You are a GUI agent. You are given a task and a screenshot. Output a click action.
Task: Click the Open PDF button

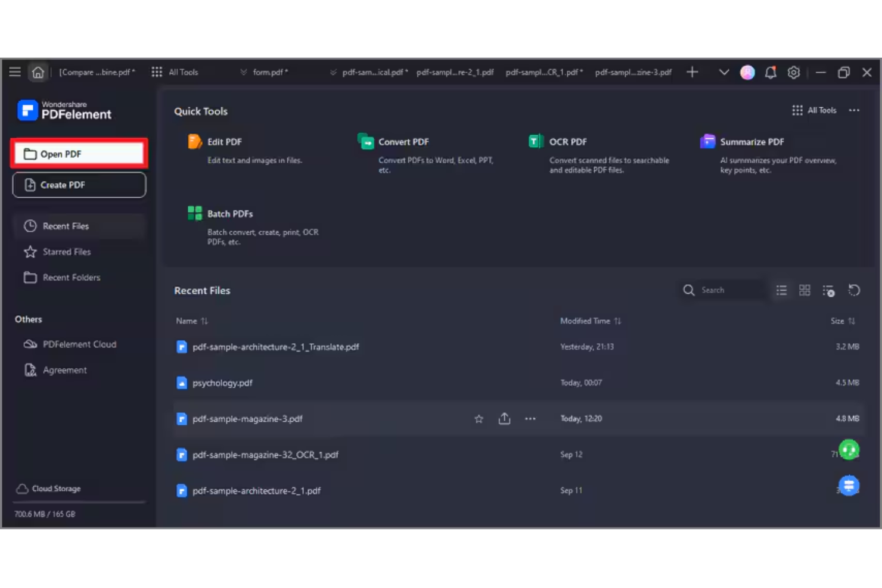(x=79, y=154)
